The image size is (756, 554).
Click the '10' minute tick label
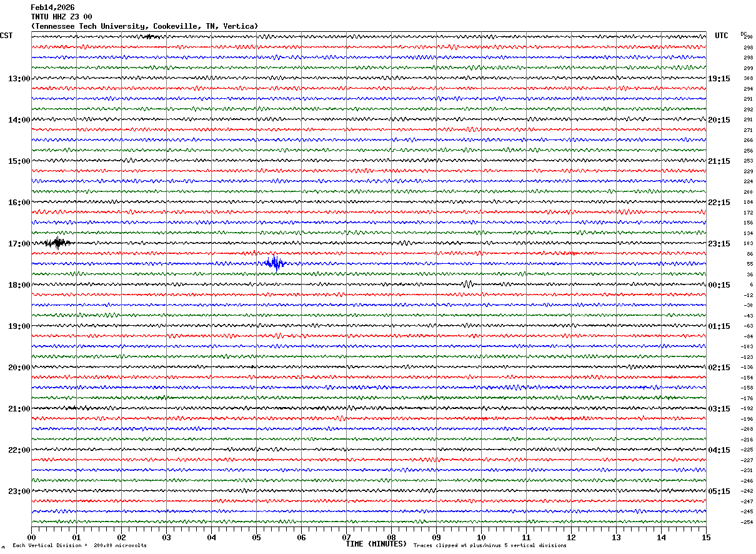[x=481, y=537]
